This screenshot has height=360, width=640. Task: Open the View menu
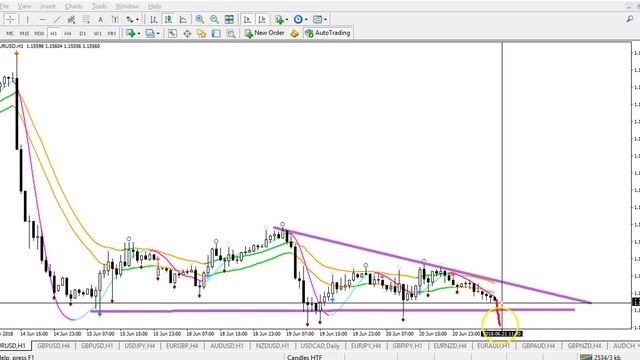coord(24,6)
